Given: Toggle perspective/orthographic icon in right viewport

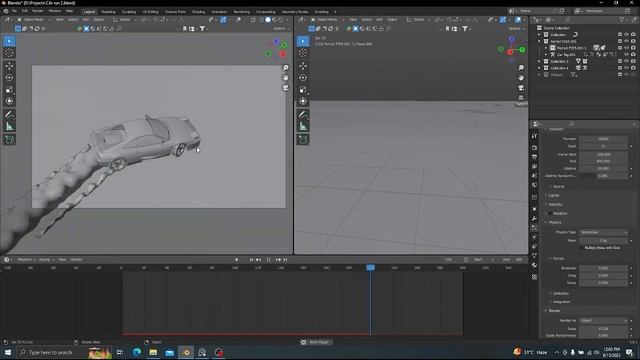Looking at the screenshot, I should click(521, 98).
